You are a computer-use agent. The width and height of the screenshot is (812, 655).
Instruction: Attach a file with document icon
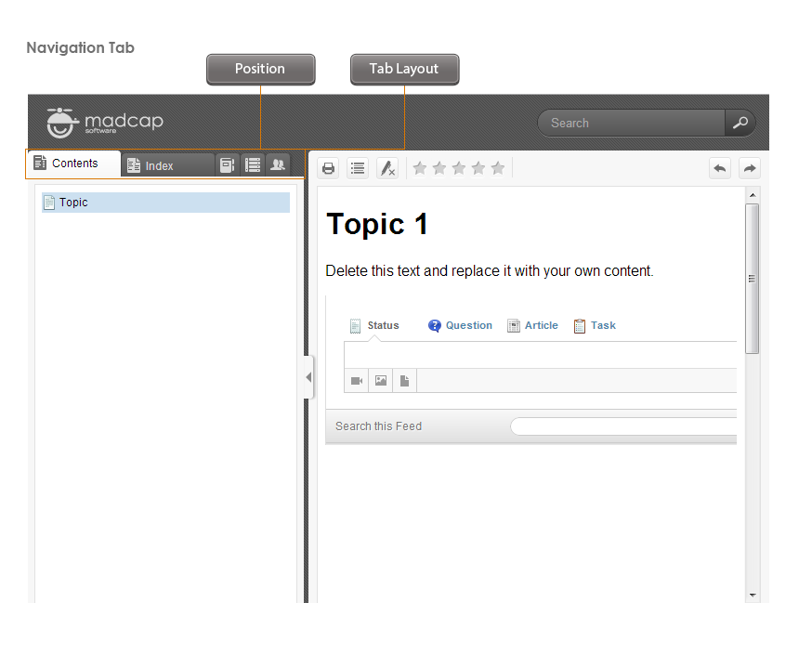(x=404, y=381)
